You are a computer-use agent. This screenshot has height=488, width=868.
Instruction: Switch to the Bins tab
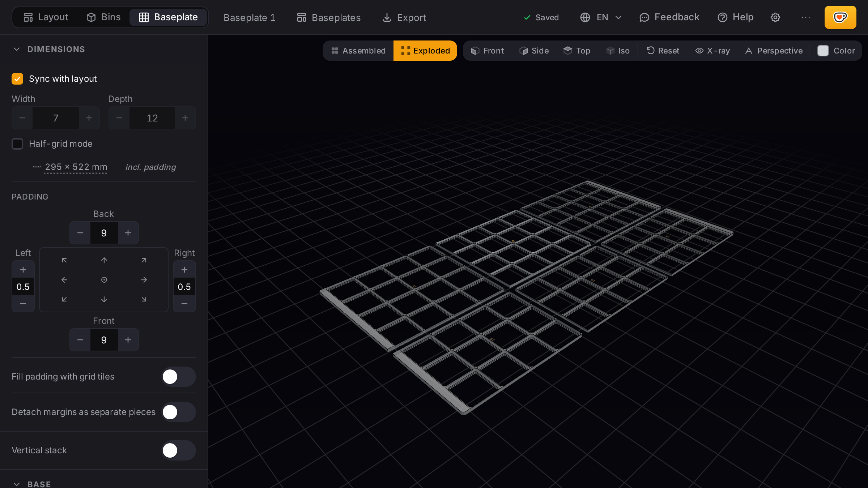click(x=103, y=17)
